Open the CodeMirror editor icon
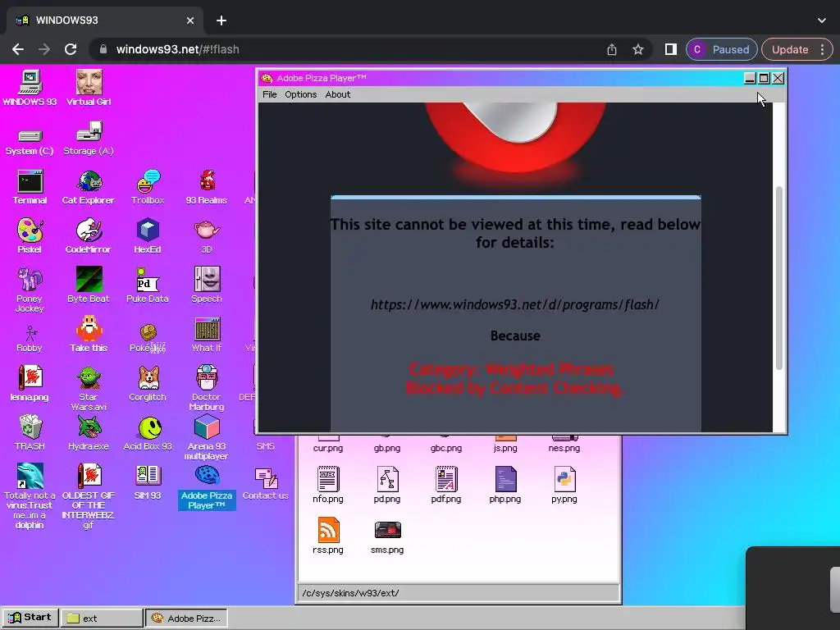 (89, 236)
